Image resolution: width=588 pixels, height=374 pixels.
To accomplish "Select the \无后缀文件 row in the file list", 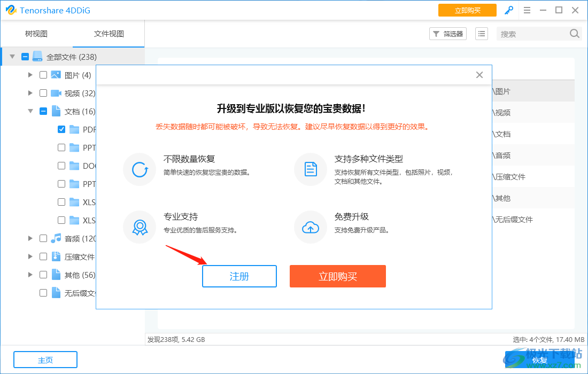I will click(x=533, y=219).
